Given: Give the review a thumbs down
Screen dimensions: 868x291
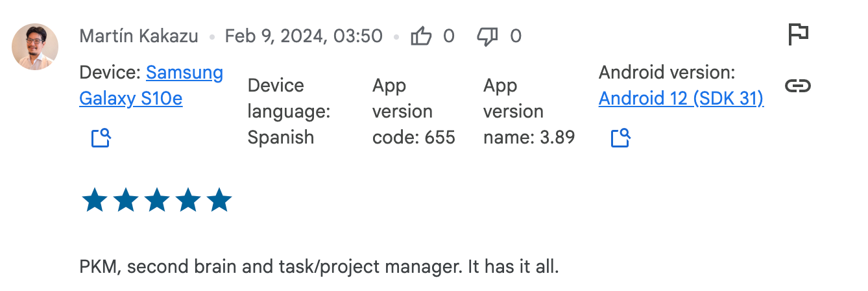Looking at the screenshot, I should (487, 36).
